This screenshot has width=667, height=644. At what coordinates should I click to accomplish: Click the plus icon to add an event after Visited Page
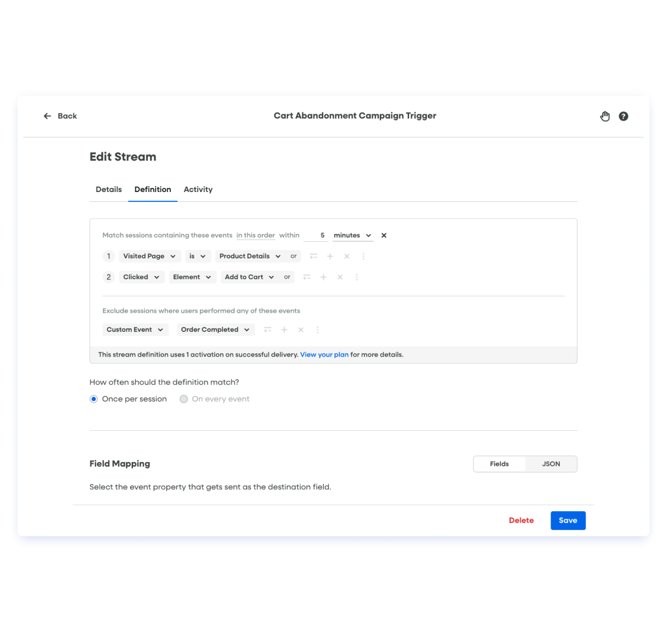click(x=329, y=256)
